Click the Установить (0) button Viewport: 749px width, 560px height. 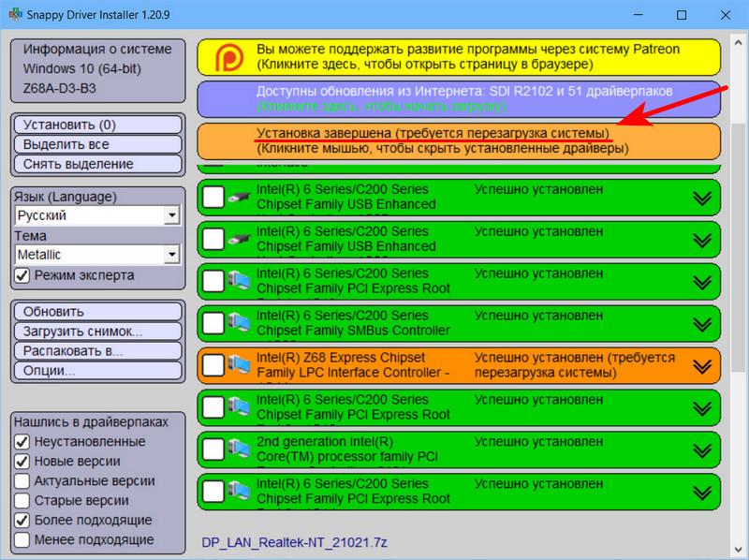coord(98,125)
